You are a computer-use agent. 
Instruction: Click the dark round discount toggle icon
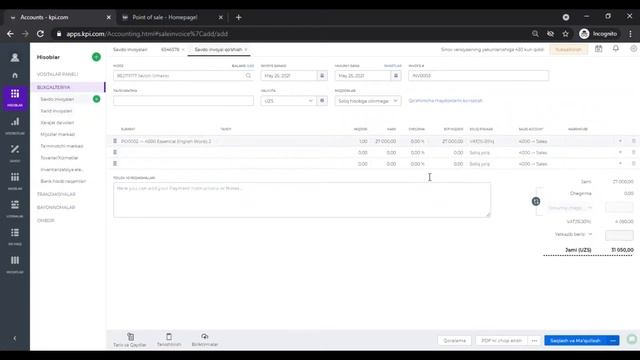click(x=536, y=201)
